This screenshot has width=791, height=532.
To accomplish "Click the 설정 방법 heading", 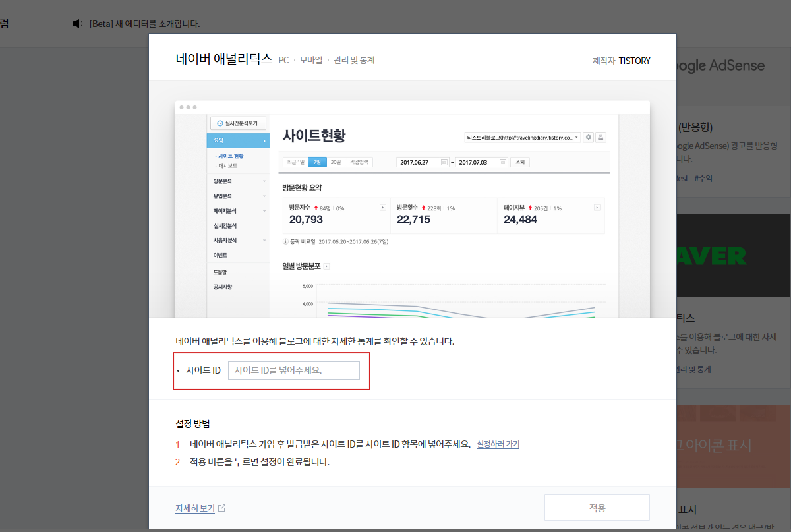I will pos(193,423).
